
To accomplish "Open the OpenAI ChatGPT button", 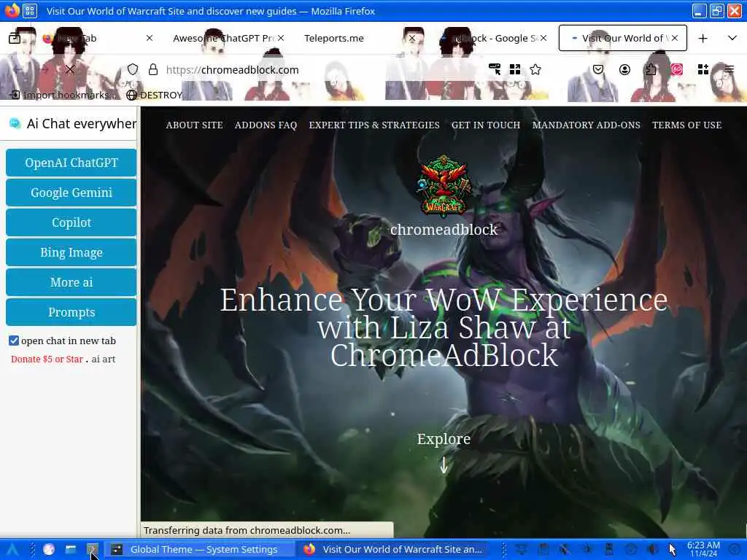I will coord(71,163).
